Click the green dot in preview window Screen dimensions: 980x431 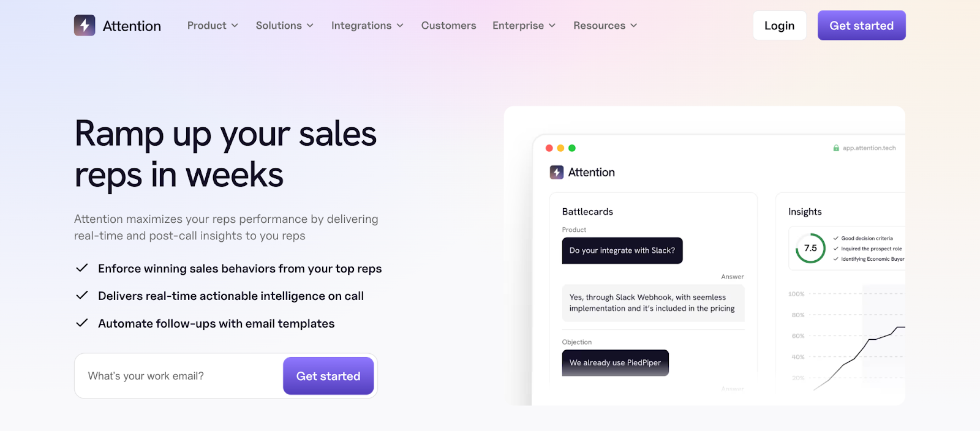coord(572,148)
